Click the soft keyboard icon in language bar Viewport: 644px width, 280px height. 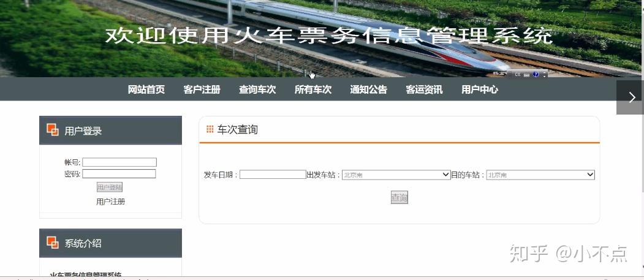point(526,75)
